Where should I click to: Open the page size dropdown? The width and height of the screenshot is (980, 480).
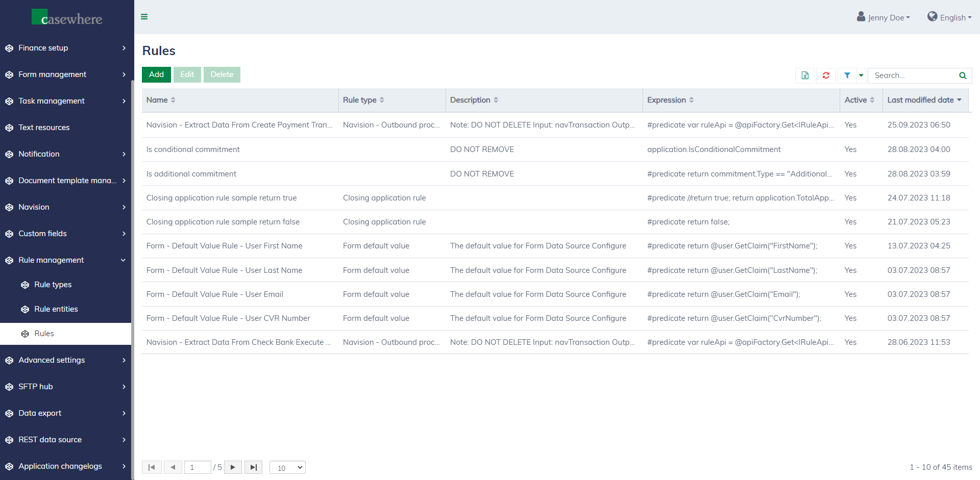click(287, 467)
